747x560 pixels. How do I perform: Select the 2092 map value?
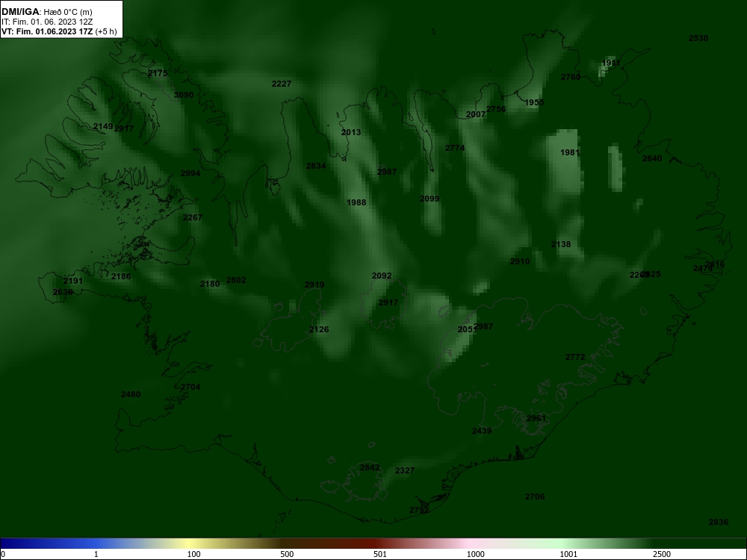pyautogui.click(x=382, y=276)
